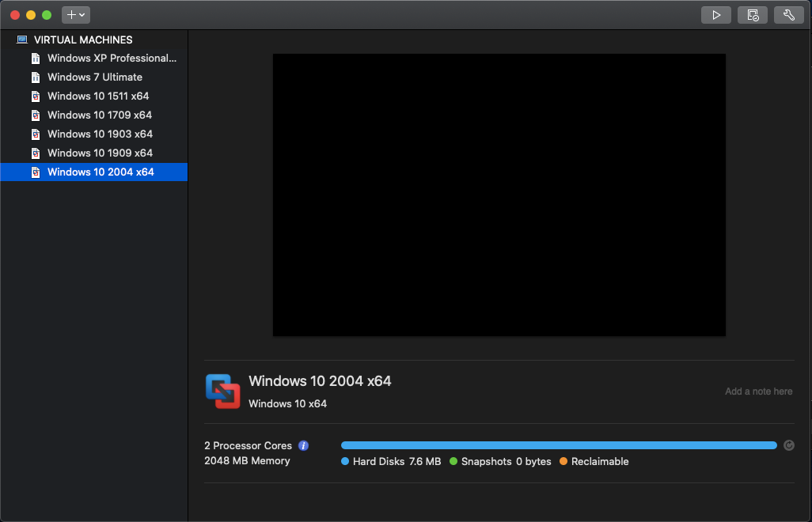Click the black VM preview screen

499,195
